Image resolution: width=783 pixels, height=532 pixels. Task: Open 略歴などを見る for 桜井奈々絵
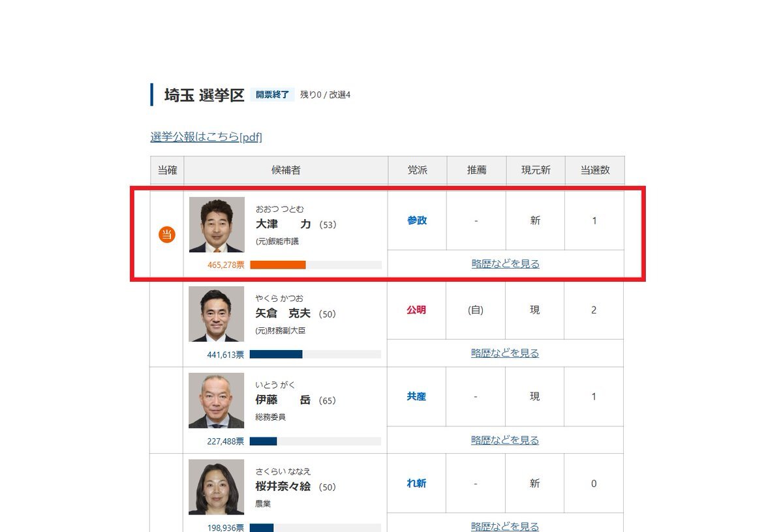point(505,526)
